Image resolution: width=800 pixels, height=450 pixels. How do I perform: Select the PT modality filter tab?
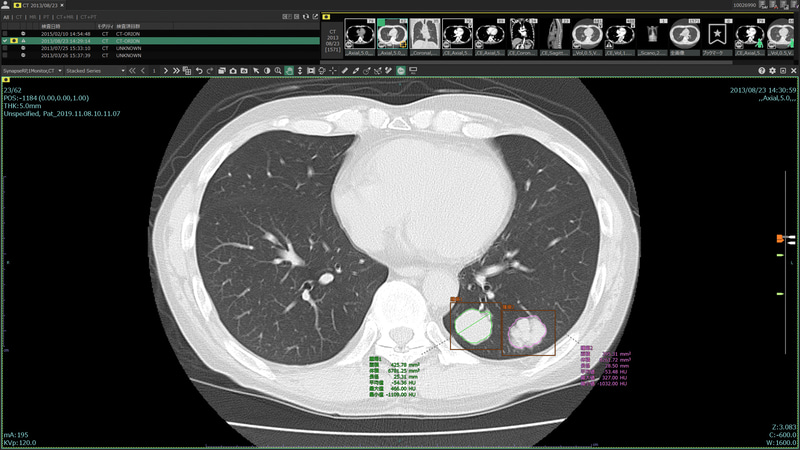coord(46,17)
